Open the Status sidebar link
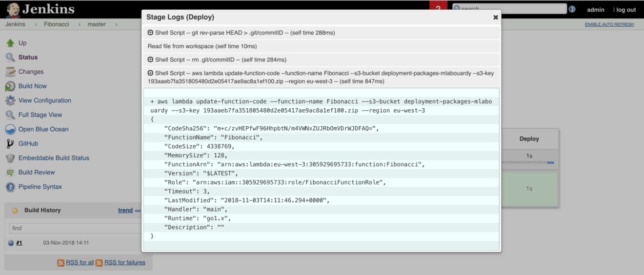644x275 pixels. (28, 58)
